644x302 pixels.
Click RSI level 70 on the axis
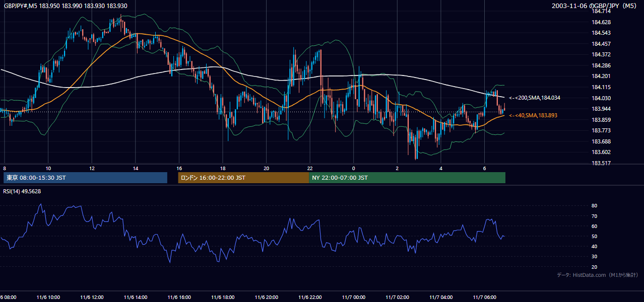[x=595, y=216]
